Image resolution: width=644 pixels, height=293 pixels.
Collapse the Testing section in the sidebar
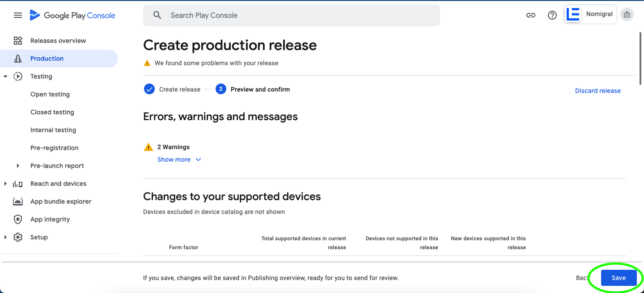[x=5, y=76]
